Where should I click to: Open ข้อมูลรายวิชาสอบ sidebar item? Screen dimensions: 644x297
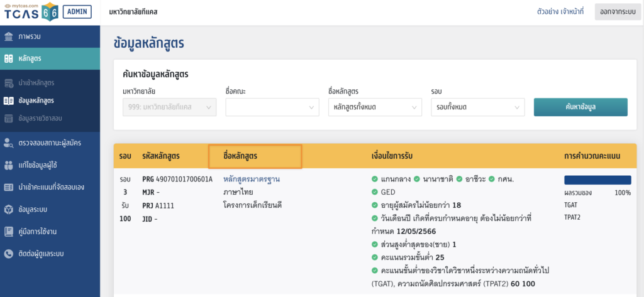(40, 118)
